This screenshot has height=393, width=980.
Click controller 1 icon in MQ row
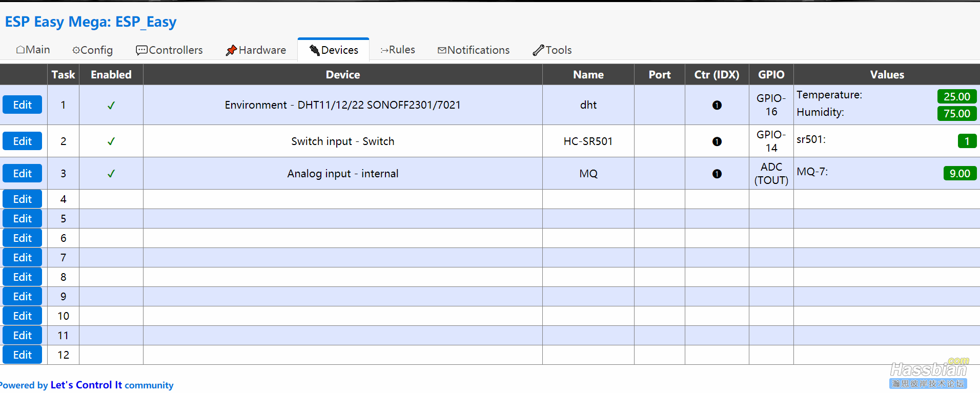[717, 174]
